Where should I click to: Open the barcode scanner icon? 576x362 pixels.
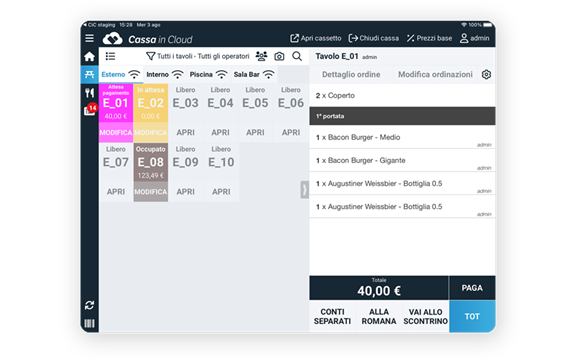(89, 323)
